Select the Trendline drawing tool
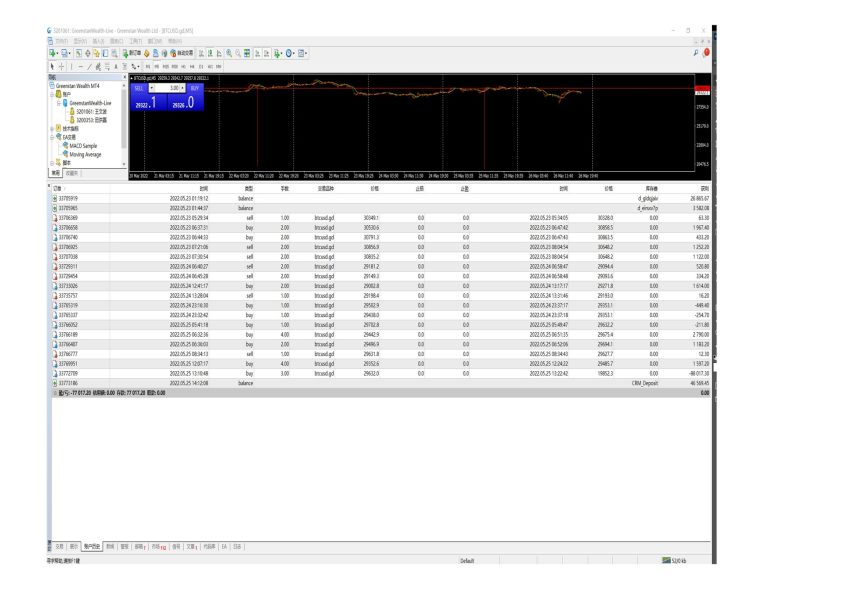The height and width of the screenshot is (600, 849). (x=89, y=67)
